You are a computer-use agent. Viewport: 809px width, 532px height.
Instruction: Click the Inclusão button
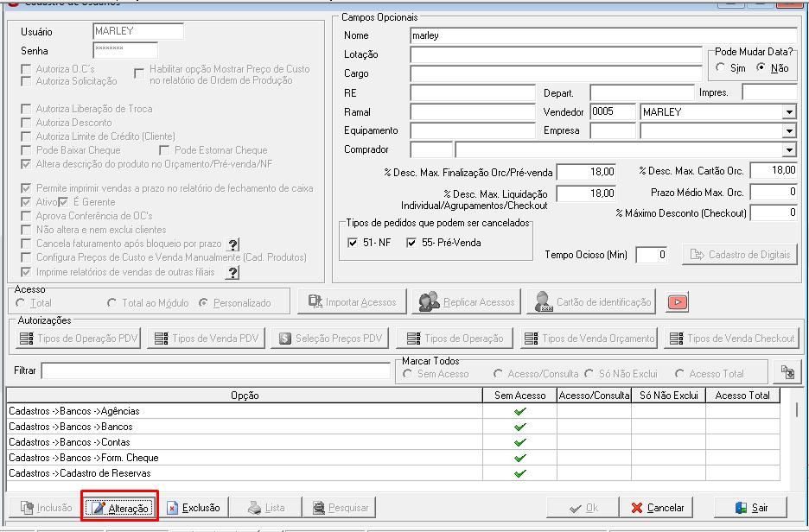(47, 508)
